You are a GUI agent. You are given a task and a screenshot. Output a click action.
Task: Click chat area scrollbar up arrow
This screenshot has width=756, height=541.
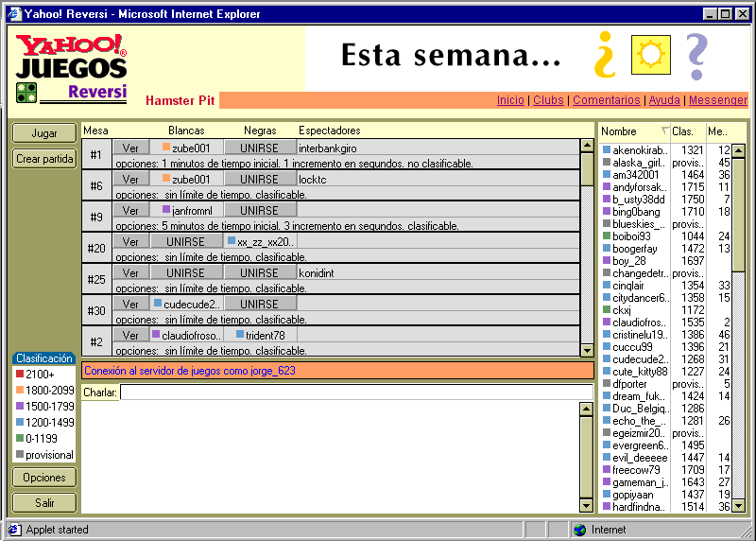tap(586, 410)
